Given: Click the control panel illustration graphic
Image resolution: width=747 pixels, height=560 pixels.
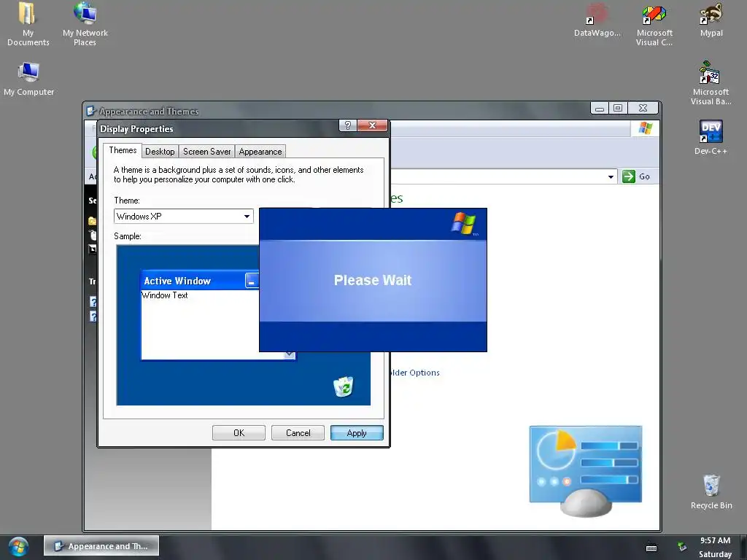Looking at the screenshot, I should [x=586, y=470].
